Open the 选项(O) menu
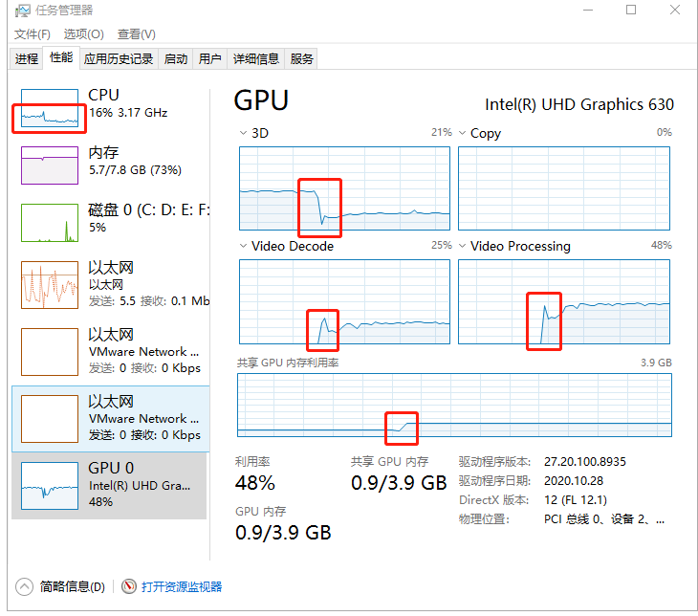Viewport: 698px width, 616px height. [x=83, y=34]
